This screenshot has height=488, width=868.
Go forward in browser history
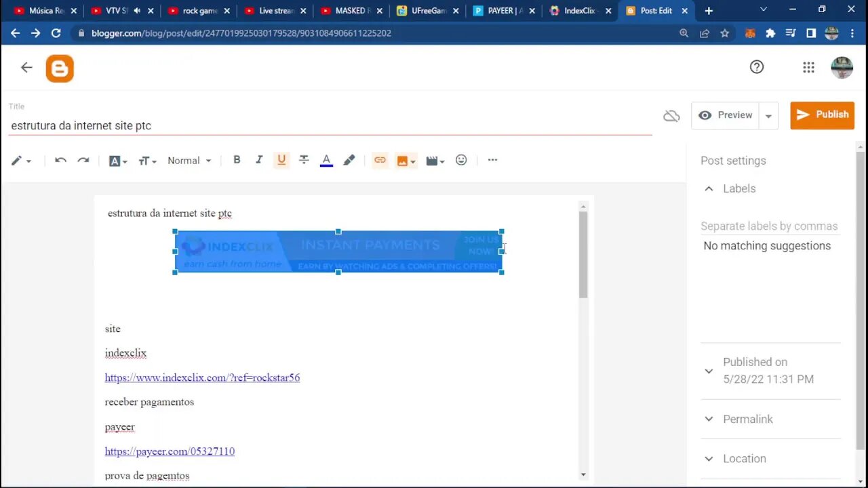click(x=35, y=33)
